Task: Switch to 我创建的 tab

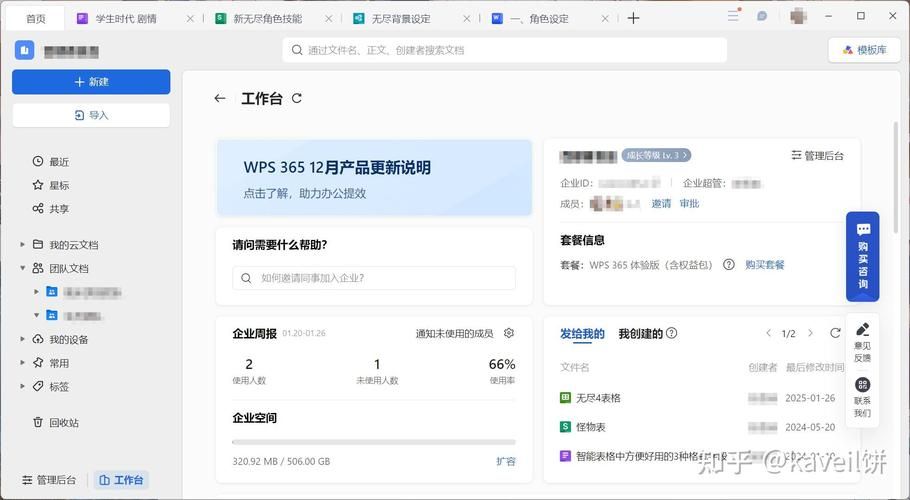Action: click(640, 334)
